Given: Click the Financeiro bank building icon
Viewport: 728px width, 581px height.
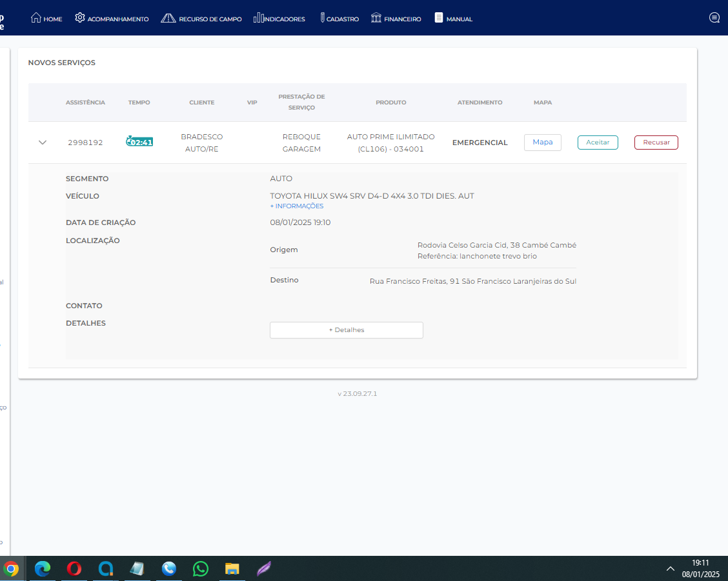Looking at the screenshot, I should click(376, 18).
